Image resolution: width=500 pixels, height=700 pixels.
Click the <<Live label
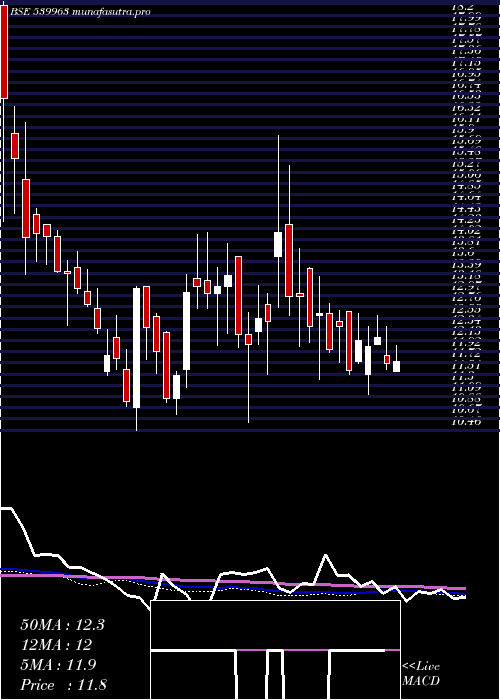click(421, 667)
